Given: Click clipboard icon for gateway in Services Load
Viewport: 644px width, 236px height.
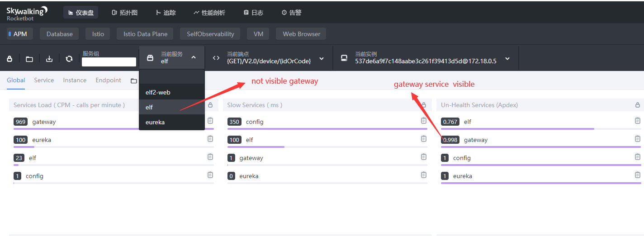Looking at the screenshot, I should click(210, 121).
